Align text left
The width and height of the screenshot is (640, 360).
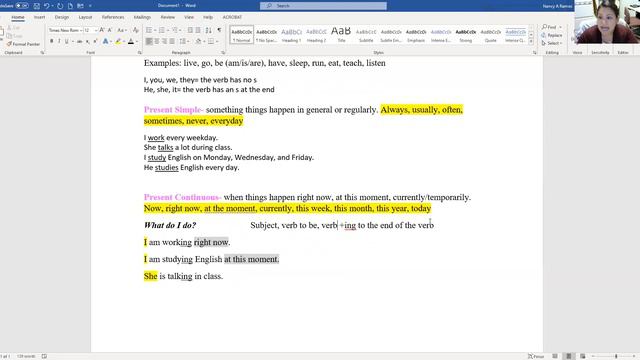pos(149,41)
